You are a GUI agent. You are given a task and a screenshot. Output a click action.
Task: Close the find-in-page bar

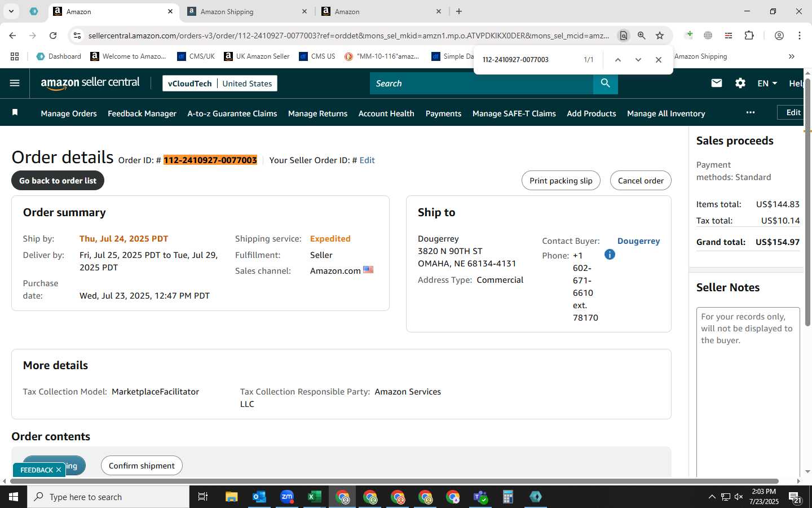[x=658, y=59]
